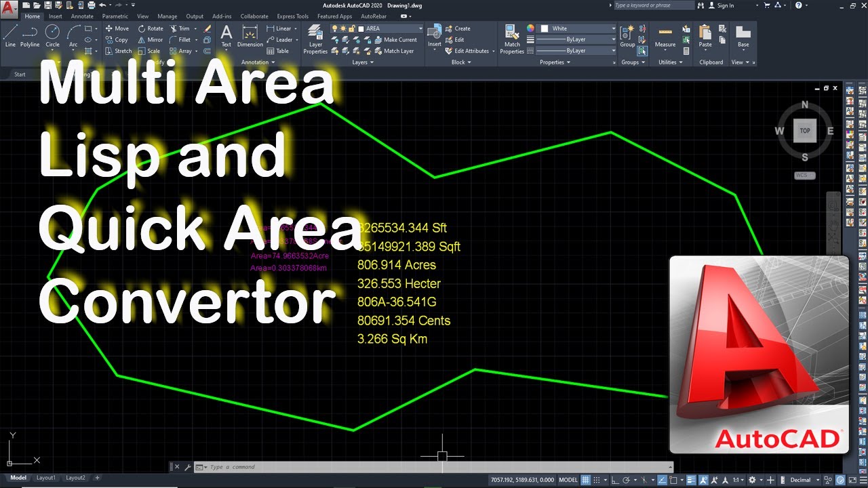Toggle Clean Screen icon in status bar
The image size is (868, 488).
point(851,480)
